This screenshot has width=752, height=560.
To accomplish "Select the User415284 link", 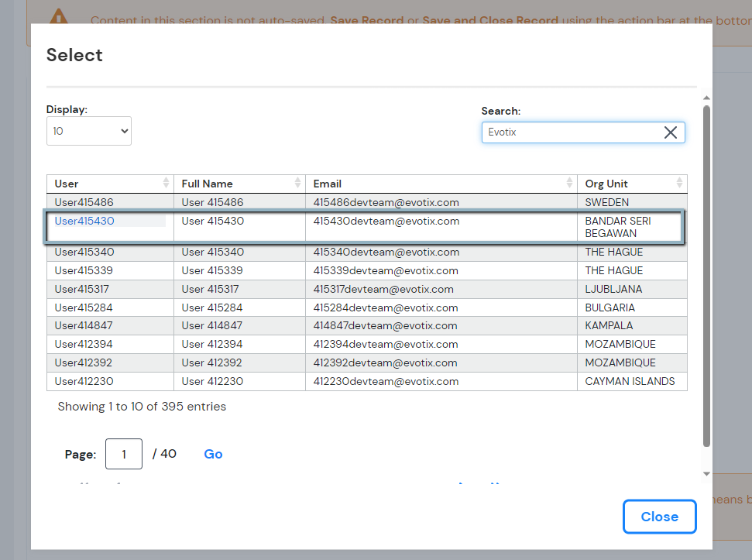I will coord(82,307).
